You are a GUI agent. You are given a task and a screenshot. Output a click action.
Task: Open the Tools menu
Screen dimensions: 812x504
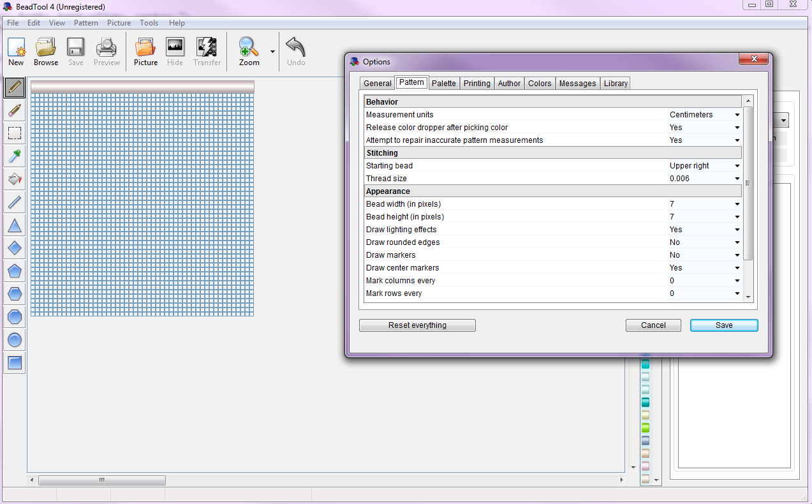tap(149, 23)
